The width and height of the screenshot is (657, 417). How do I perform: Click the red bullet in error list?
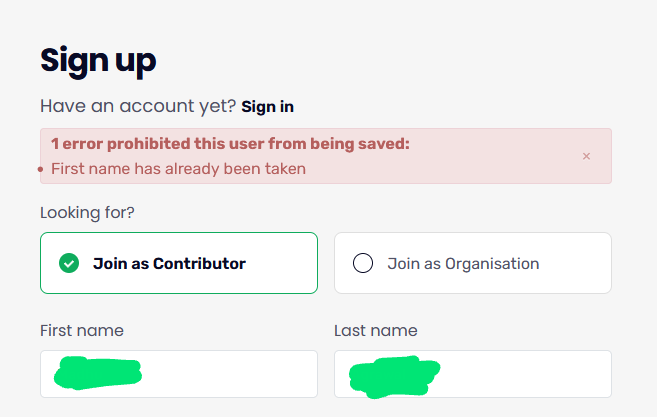point(41,170)
